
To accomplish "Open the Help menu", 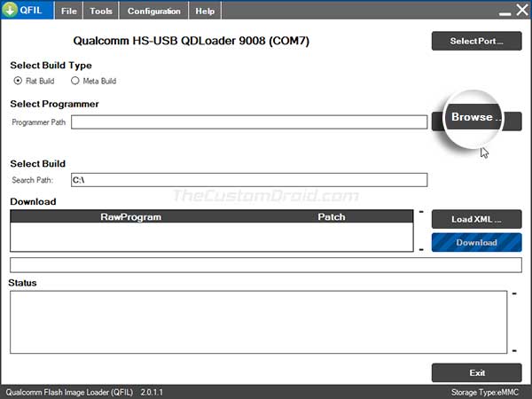I will [205, 12].
